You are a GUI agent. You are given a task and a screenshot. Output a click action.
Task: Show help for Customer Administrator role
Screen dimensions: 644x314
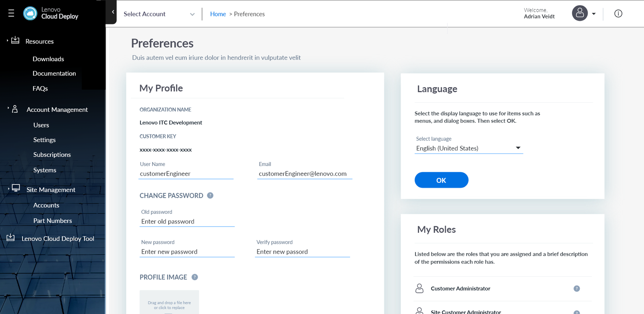tap(576, 289)
